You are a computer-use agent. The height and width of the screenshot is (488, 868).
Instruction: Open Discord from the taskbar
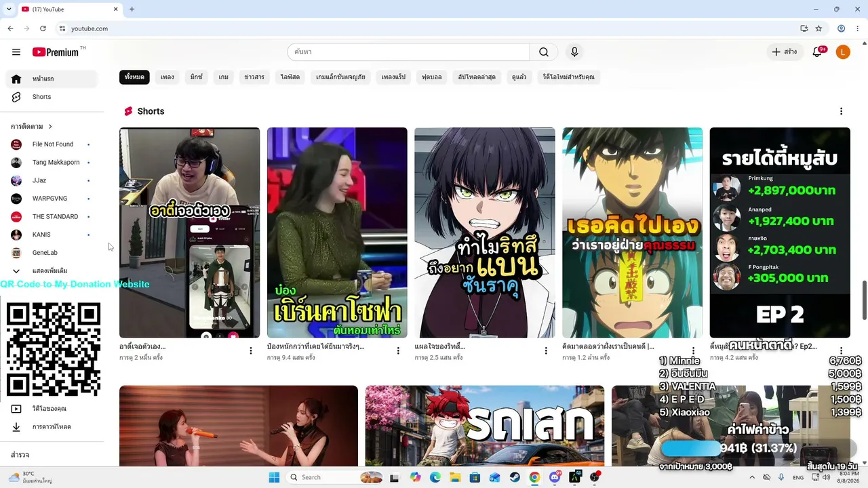tap(555, 477)
